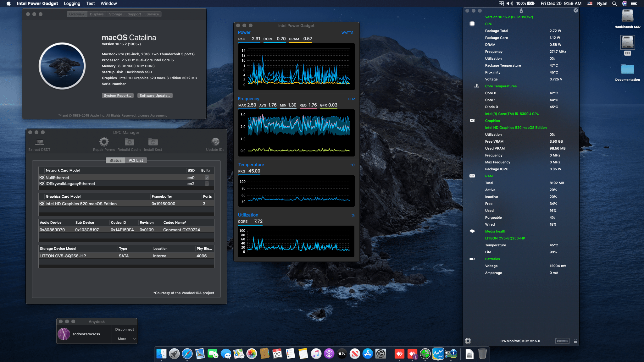The image size is (644, 362).
Task: Open License Agreement link
Action: pyautogui.click(x=152, y=115)
